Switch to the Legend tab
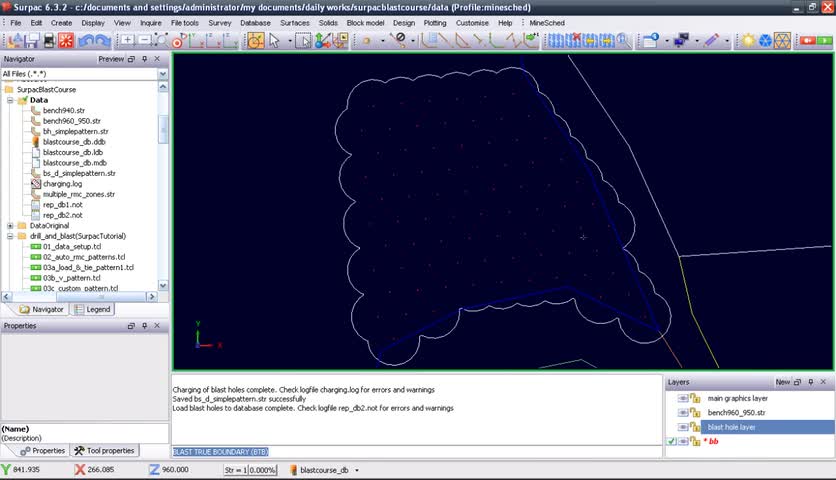 coord(93,309)
